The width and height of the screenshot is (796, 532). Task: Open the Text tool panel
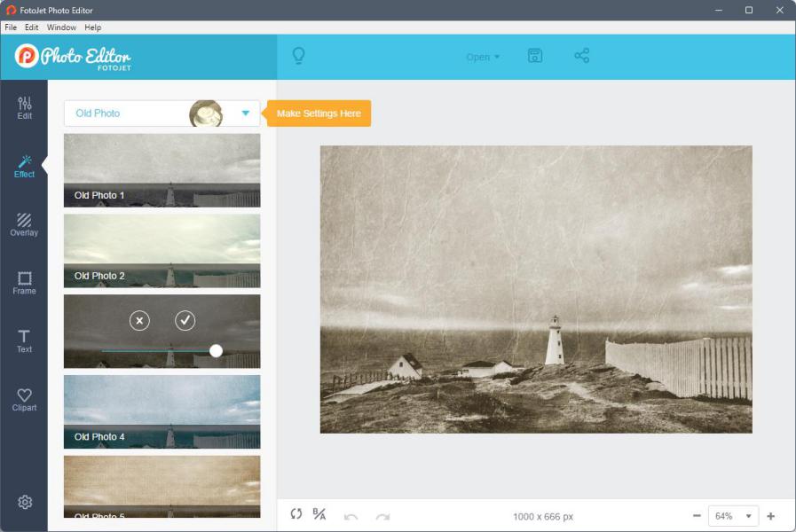point(24,341)
